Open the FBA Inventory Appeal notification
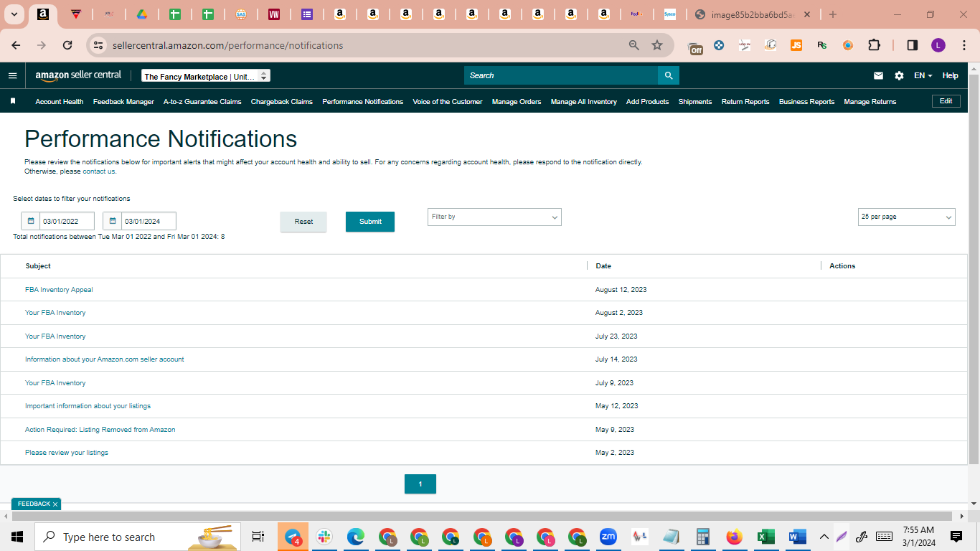 pyautogui.click(x=59, y=290)
